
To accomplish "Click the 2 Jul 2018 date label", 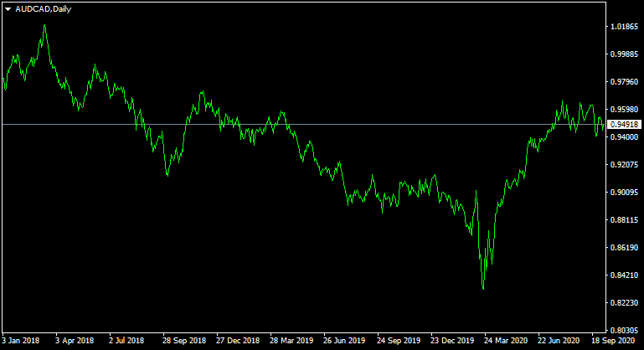I will (x=126, y=341).
